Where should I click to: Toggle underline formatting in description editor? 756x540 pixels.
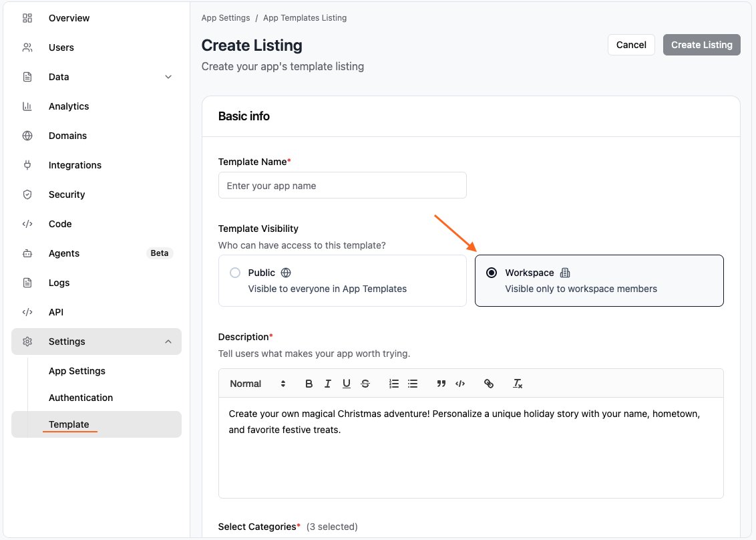[346, 384]
